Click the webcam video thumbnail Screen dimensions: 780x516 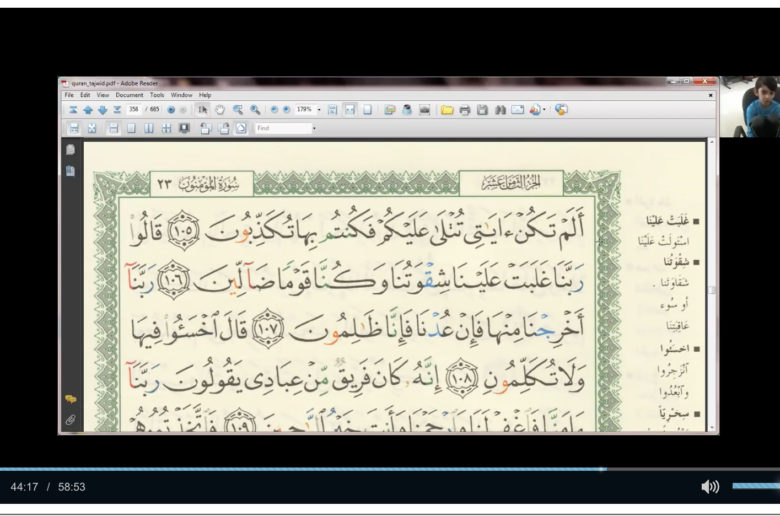(750, 106)
